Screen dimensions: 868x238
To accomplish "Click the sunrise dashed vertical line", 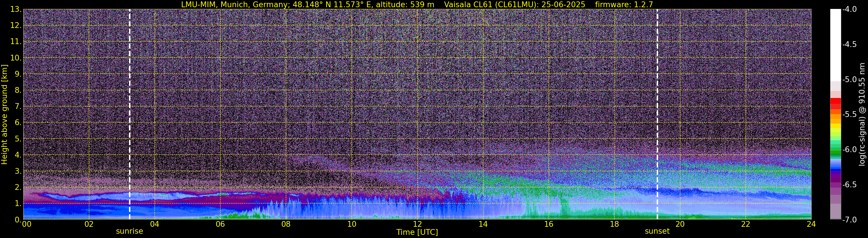I will coord(130,114).
